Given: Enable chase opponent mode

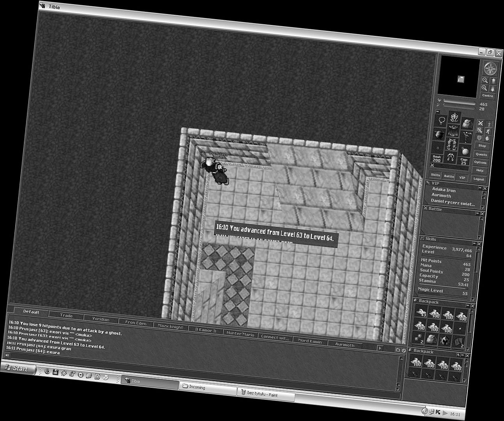Looking at the screenshot, I should pos(488,131).
